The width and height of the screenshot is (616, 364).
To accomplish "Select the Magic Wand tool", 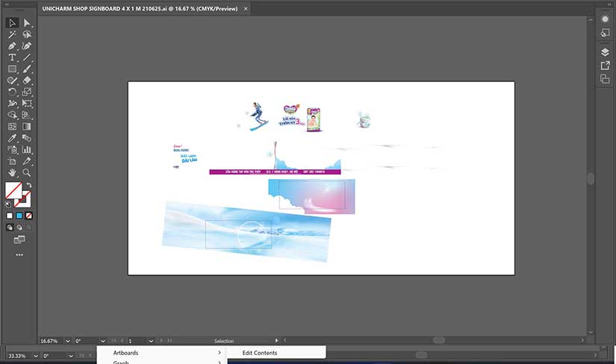I will pos(12,34).
